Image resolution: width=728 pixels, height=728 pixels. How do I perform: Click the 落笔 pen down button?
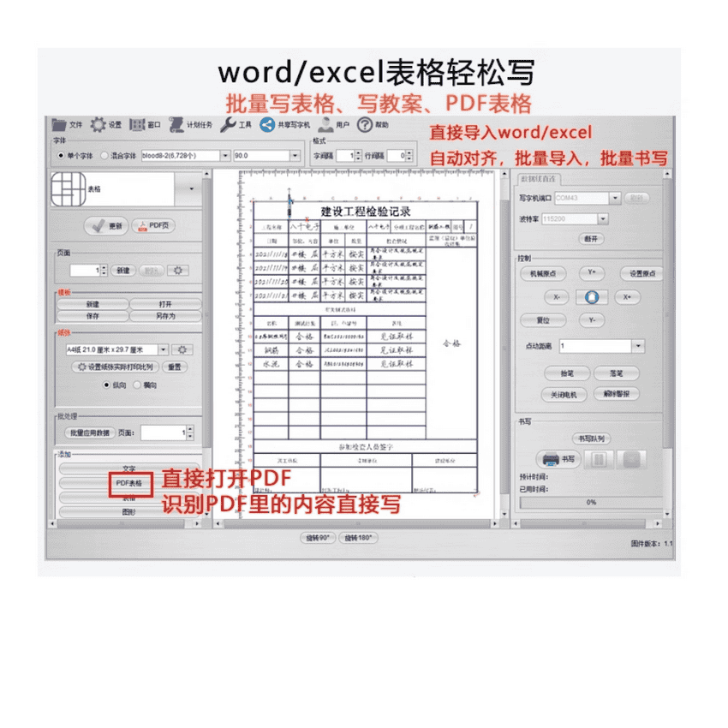click(617, 373)
